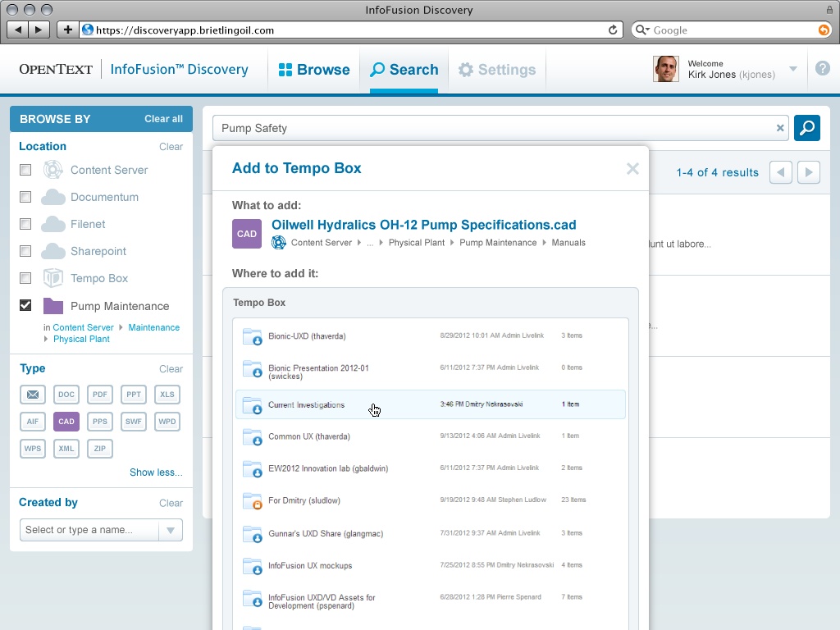Check the Content Server location checkbox

(25, 170)
